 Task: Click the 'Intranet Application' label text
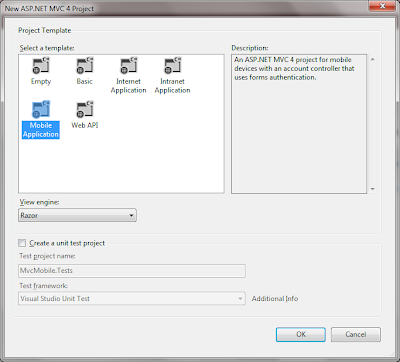[x=172, y=86]
